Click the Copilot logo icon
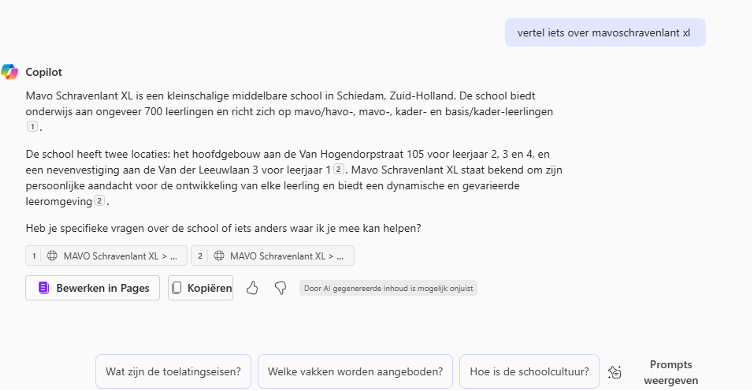Screen dimensions: 753x391 coord(10,72)
